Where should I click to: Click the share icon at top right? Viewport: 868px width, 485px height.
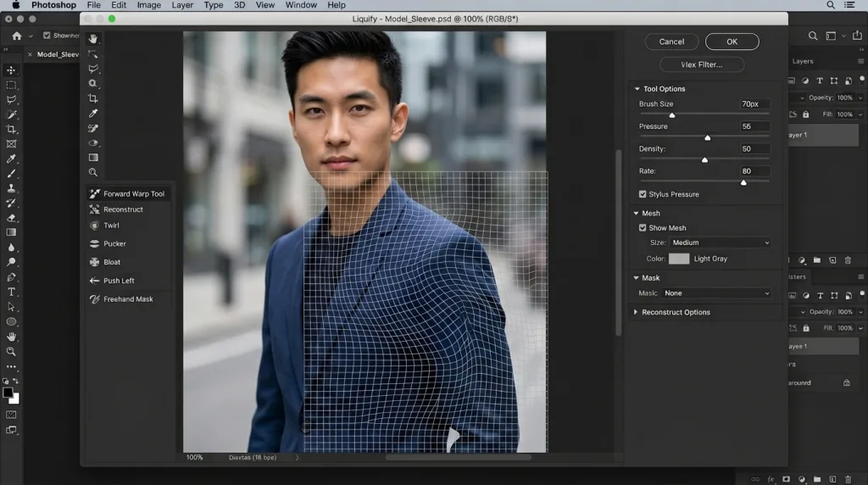point(857,36)
